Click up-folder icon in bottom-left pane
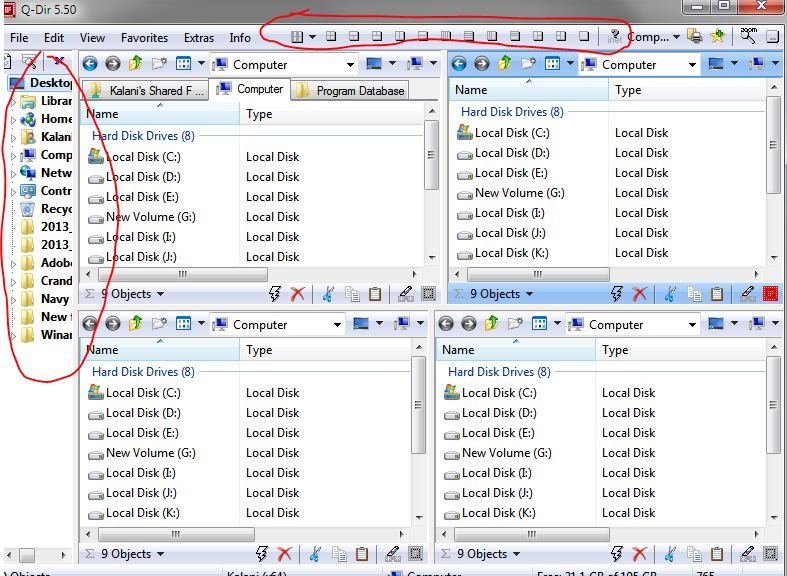Viewport: 787px width, 576px height. point(136,324)
